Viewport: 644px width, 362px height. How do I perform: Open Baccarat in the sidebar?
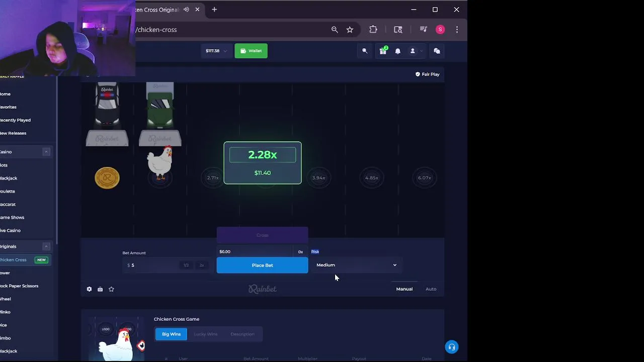[8, 204]
